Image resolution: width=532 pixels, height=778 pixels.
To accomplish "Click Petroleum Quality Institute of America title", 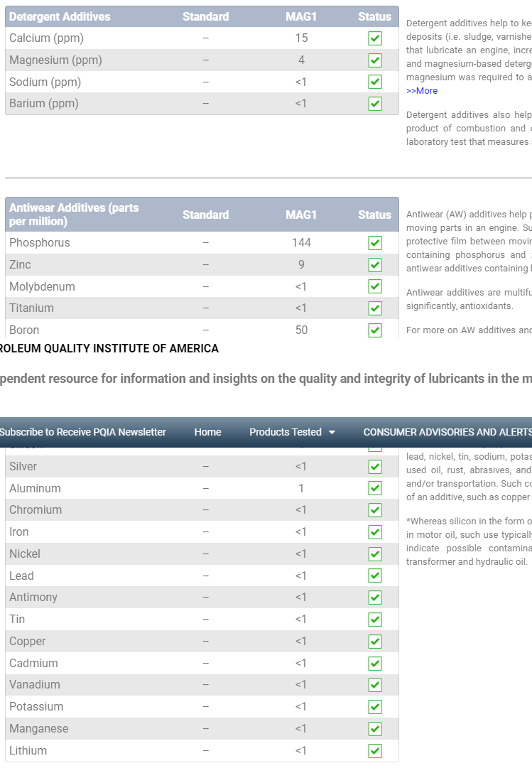I will tap(109, 348).
